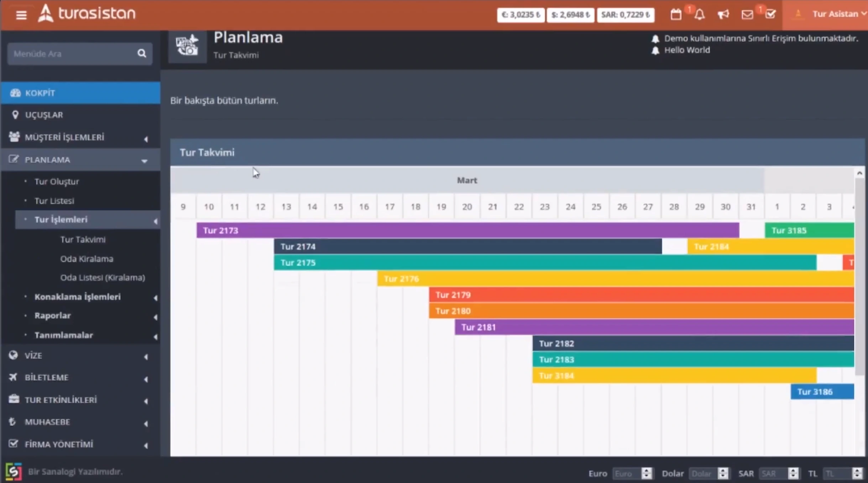Click the Euro value stepper arrows
The image size is (868, 483).
647,473
